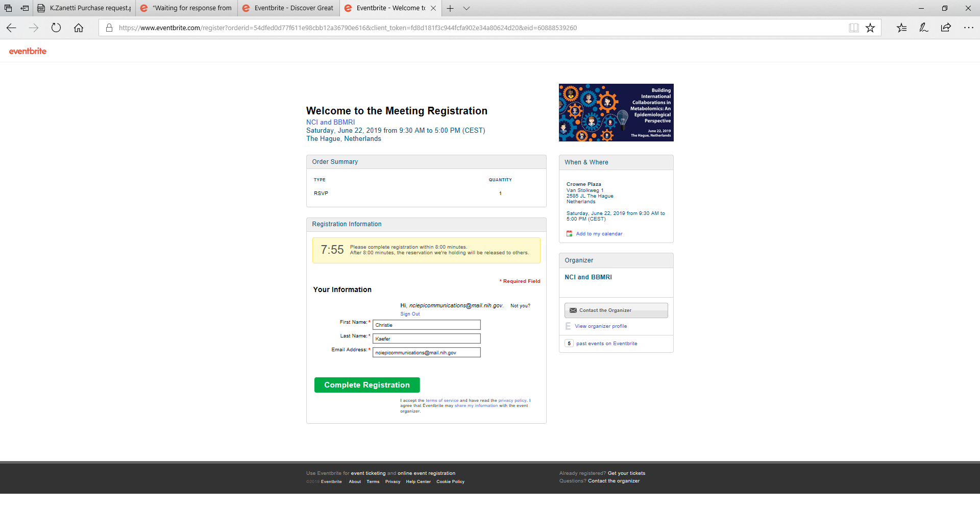The image size is (980, 531).
Task: Open Reading view icon in address bar
Action: pos(853,28)
